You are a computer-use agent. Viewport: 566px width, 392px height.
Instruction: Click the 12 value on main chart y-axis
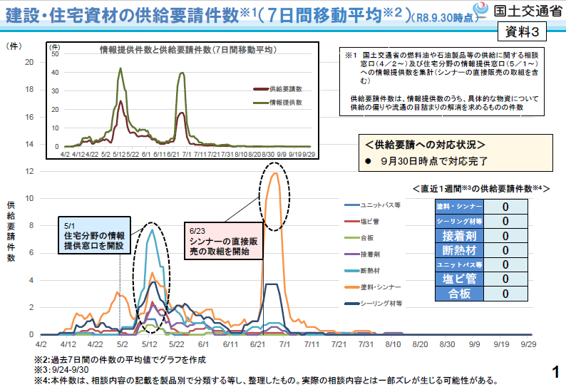(29, 172)
